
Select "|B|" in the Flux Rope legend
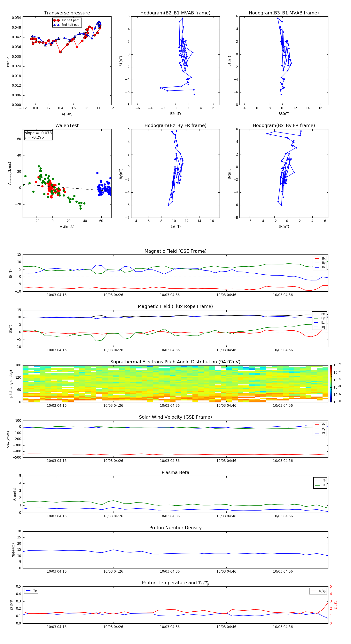[x=320, y=327]
